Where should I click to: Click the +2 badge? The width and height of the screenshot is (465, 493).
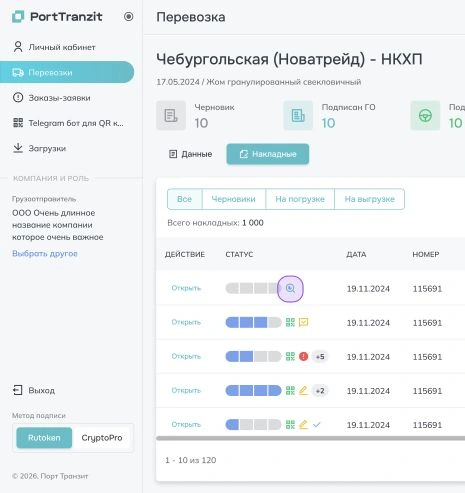click(320, 391)
